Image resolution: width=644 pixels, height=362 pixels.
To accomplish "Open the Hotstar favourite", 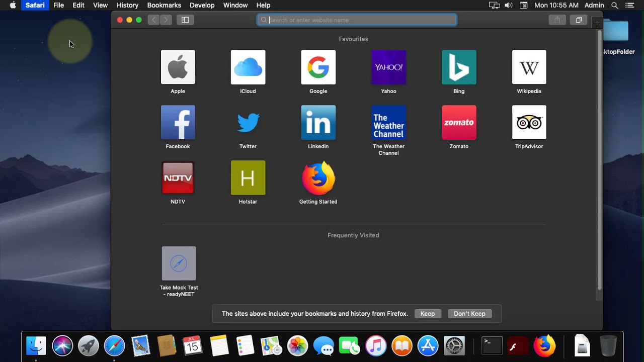I will (248, 177).
